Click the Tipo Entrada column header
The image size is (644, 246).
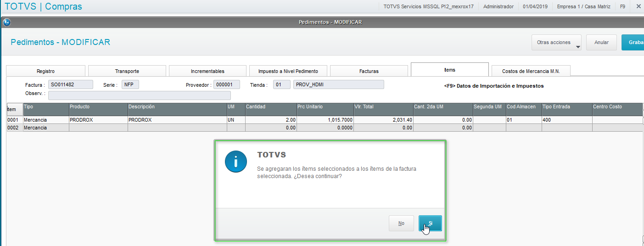point(567,109)
